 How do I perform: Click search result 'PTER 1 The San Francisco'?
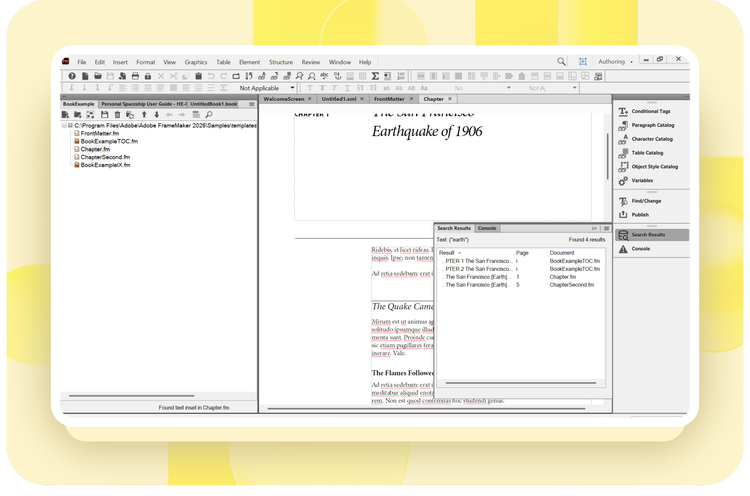coord(478,261)
